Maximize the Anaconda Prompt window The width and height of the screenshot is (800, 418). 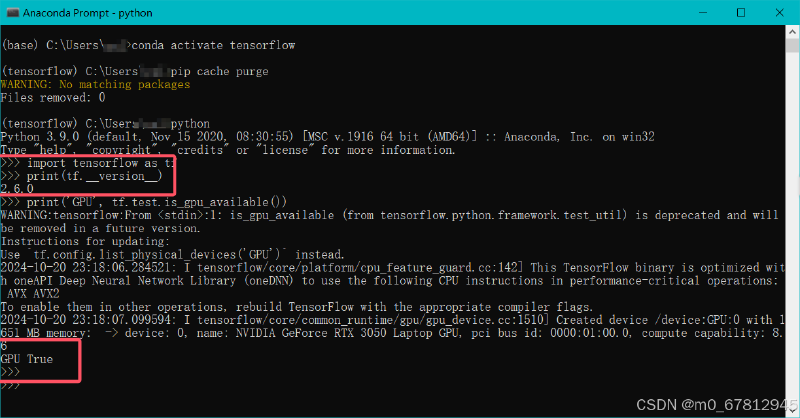point(741,13)
